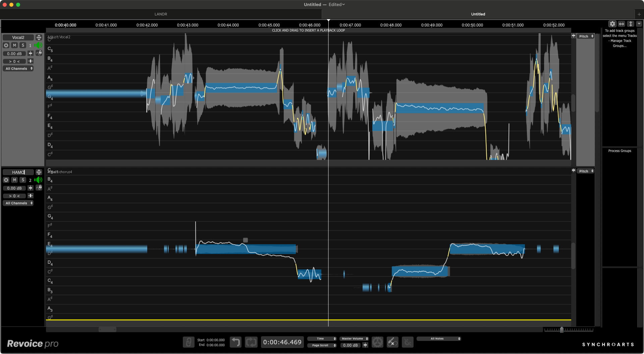Open the Page Scroll dropdown
Viewport: 644px width, 354px height.
[x=322, y=345]
